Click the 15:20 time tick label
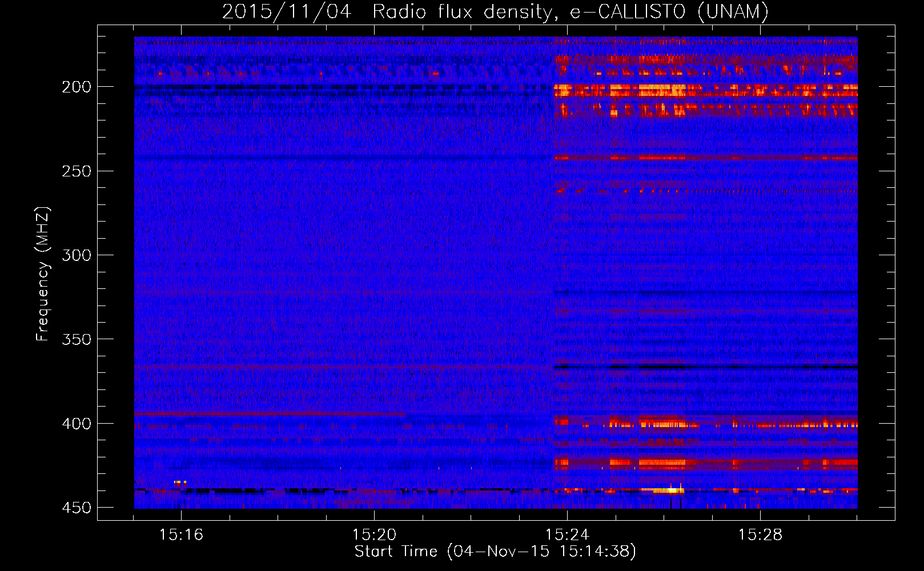The height and width of the screenshot is (571, 924). coord(374,535)
